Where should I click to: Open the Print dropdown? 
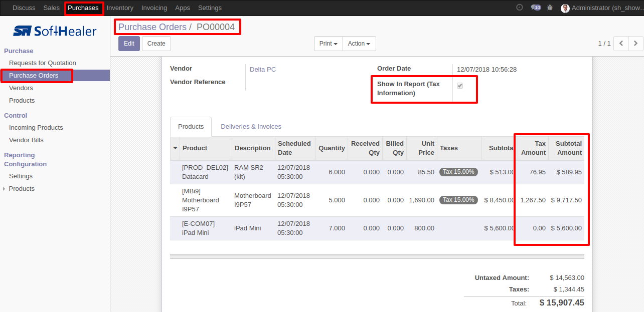[329, 44]
